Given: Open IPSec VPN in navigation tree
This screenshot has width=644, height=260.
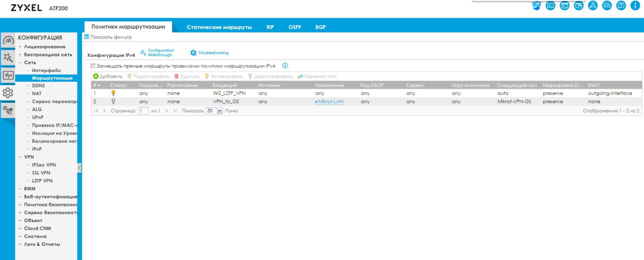Looking at the screenshot, I should 44,165.
